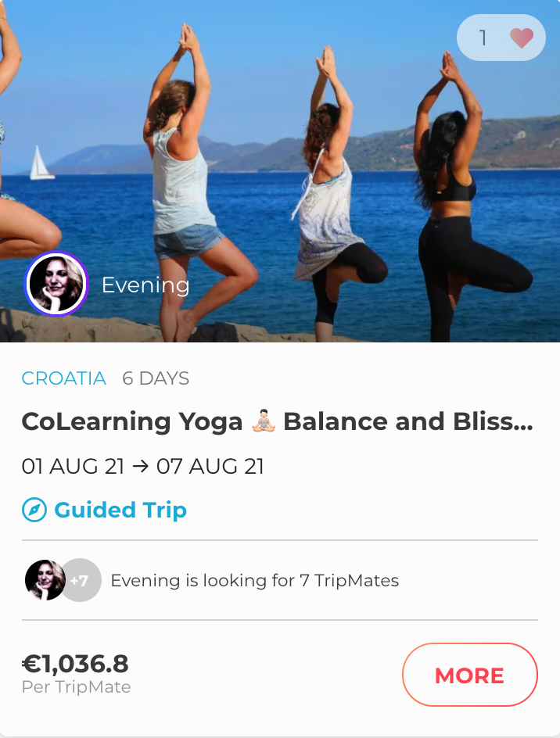560x738 pixels.
Task: Open the MORE details button
Action: [469, 675]
